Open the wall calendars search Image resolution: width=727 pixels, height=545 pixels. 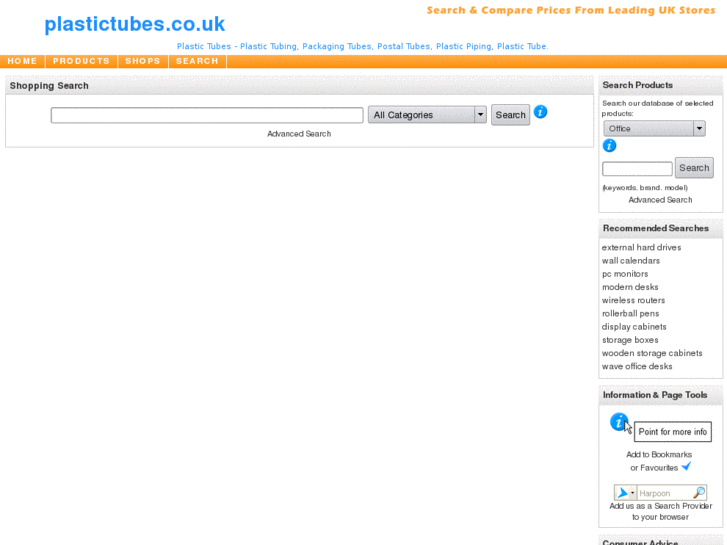point(631,261)
